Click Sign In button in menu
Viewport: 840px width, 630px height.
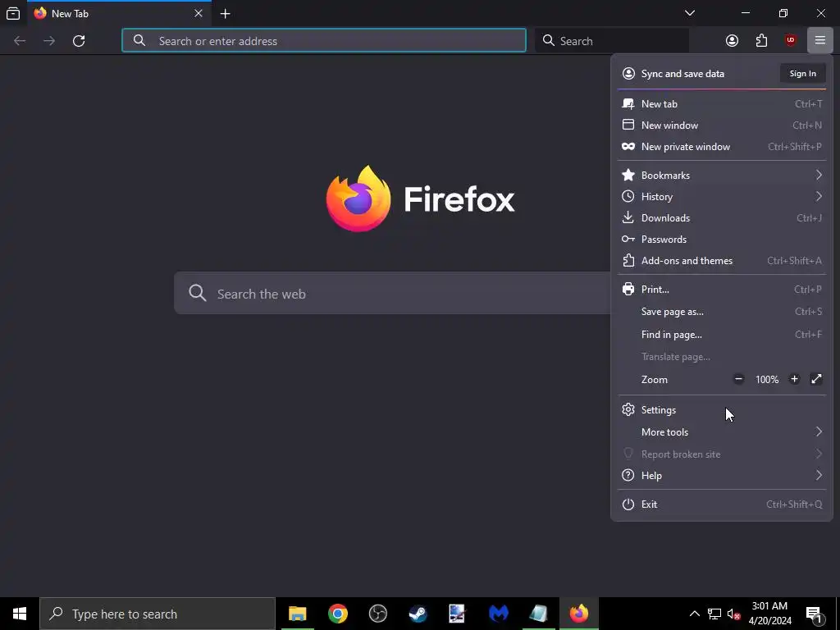(802, 73)
